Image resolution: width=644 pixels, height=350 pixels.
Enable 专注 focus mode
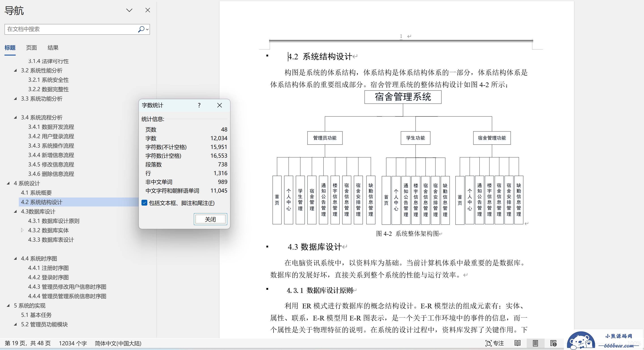pos(494,343)
